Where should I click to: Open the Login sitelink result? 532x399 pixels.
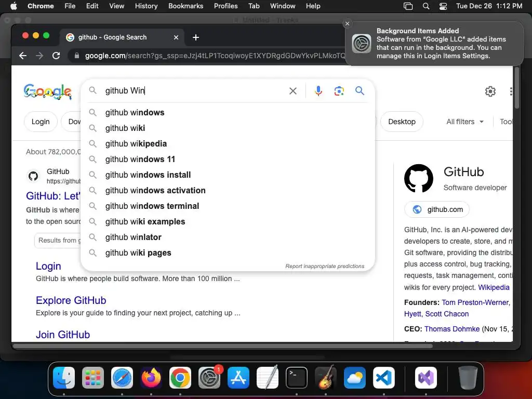48,266
